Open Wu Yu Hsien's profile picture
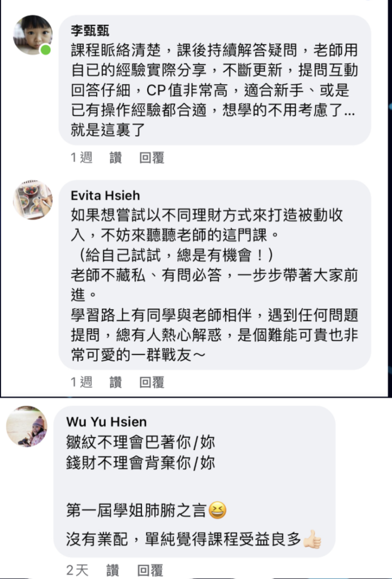Image resolution: width=392 pixels, height=579 pixels. click(27, 426)
